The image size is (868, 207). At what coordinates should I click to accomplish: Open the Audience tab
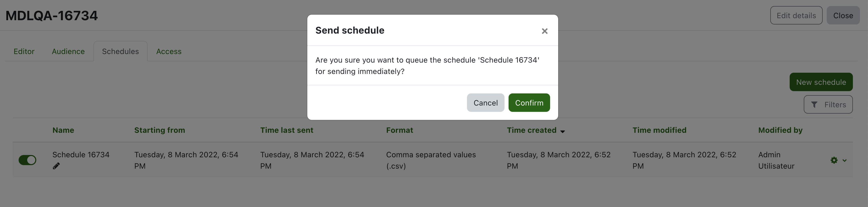pos(68,51)
